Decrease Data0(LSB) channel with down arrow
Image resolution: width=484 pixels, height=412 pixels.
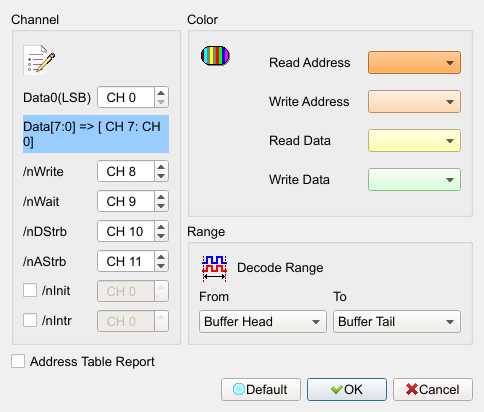pyautogui.click(x=161, y=102)
